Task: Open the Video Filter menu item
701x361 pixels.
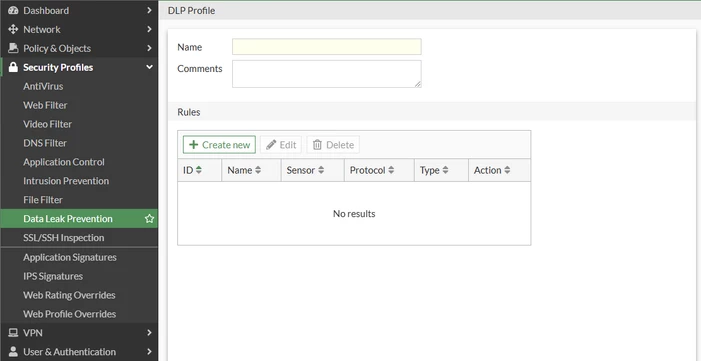Action: pyautogui.click(x=79, y=124)
